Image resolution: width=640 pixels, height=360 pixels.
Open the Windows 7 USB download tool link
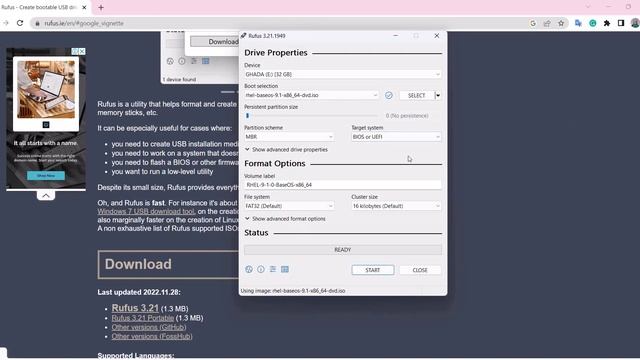pyautogui.click(x=146, y=211)
